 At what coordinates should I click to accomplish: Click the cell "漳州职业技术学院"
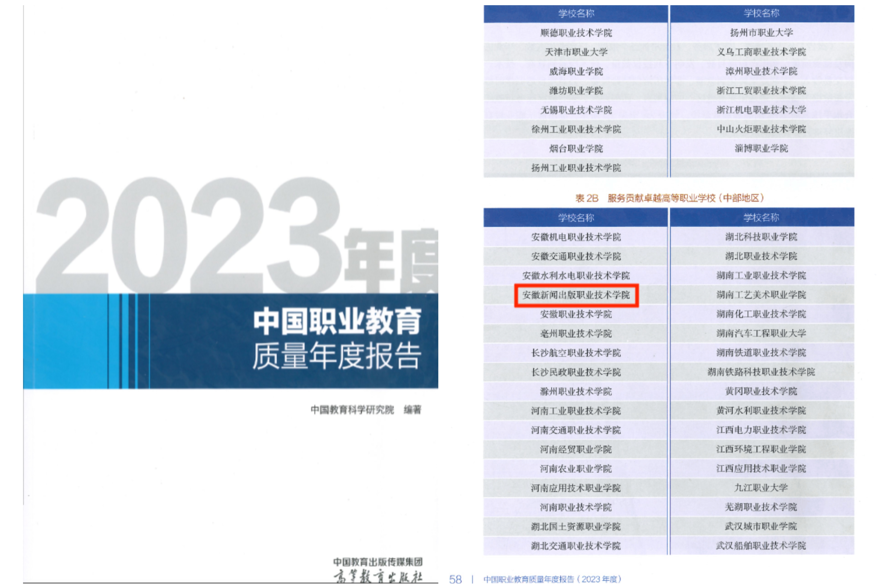click(x=761, y=71)
